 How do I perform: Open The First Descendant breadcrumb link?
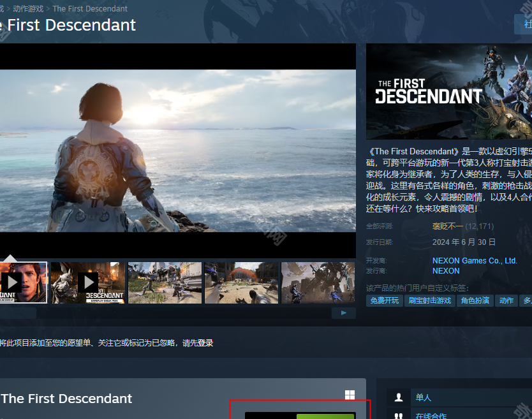click(x=90, y=9)
